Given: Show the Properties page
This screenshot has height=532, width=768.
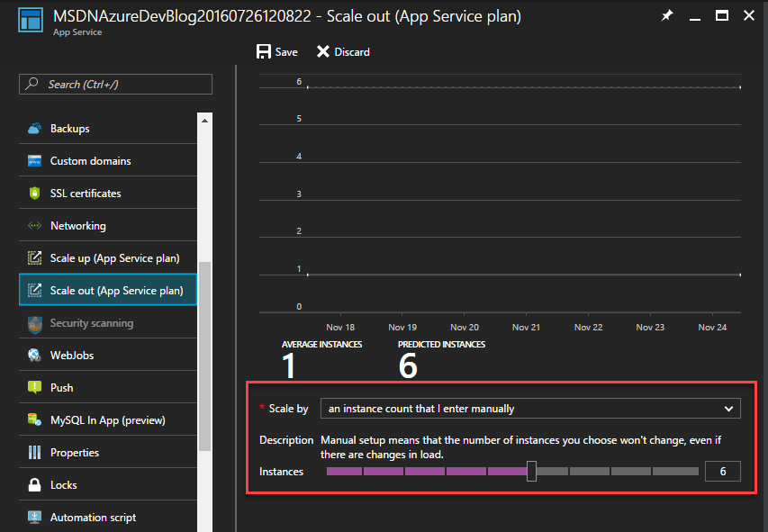Looking at the screenshot, I should point(108,452).
